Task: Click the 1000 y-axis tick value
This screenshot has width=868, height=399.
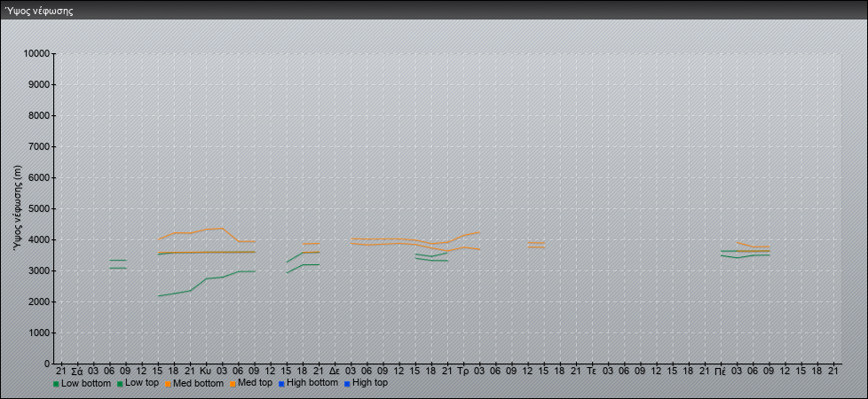Action: click(x=39, y=332)
